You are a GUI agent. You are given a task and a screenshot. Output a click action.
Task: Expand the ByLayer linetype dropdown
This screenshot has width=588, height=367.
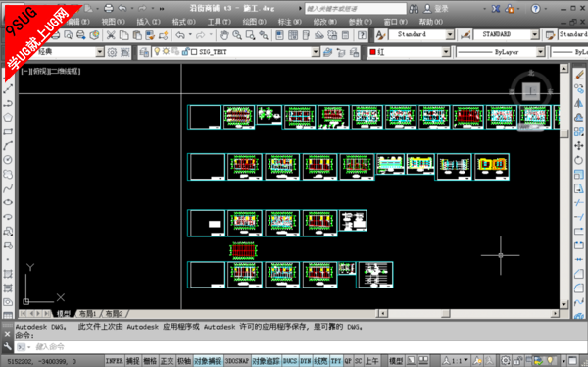540,52
